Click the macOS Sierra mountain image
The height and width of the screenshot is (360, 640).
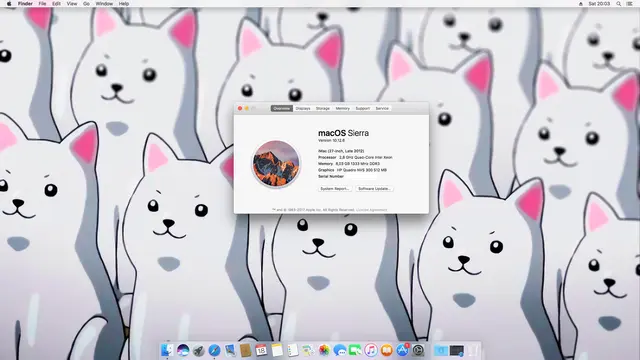pyautogui.click(x=276, y=163)
